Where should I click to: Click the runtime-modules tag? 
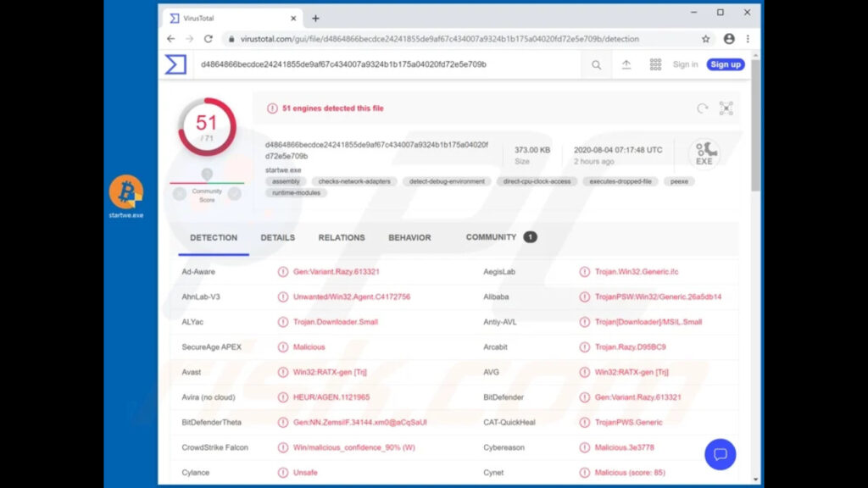[296, 193]
